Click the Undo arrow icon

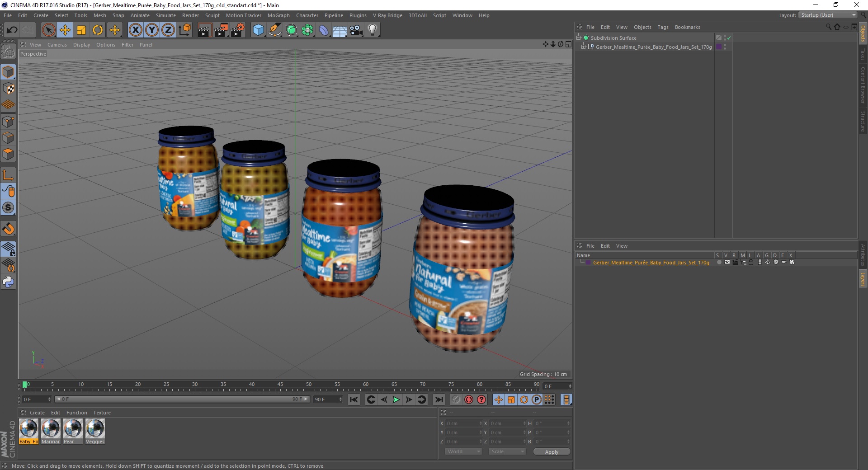[x=12, y=30]
